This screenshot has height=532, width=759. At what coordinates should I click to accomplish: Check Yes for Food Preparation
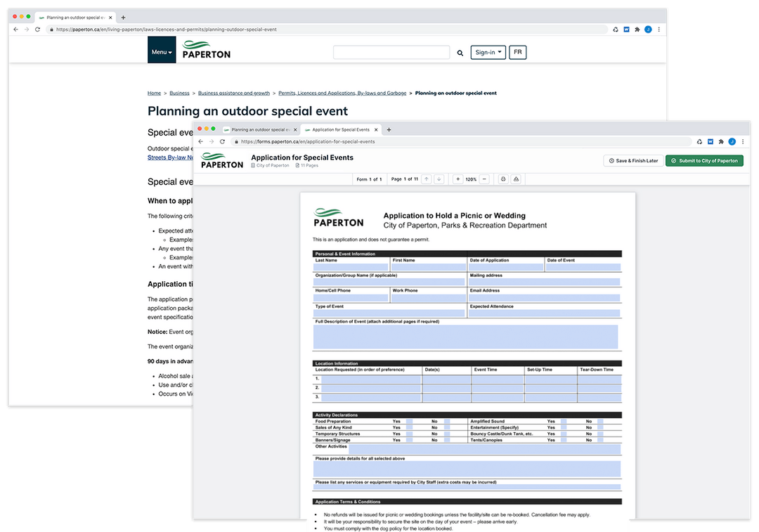pos(409,422)
